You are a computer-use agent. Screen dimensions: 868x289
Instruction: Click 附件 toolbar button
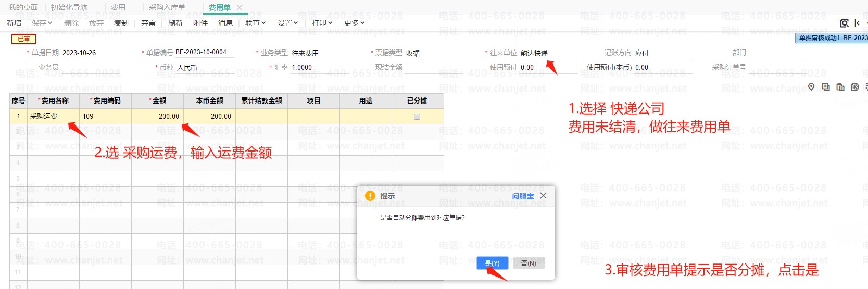[200, 23]
